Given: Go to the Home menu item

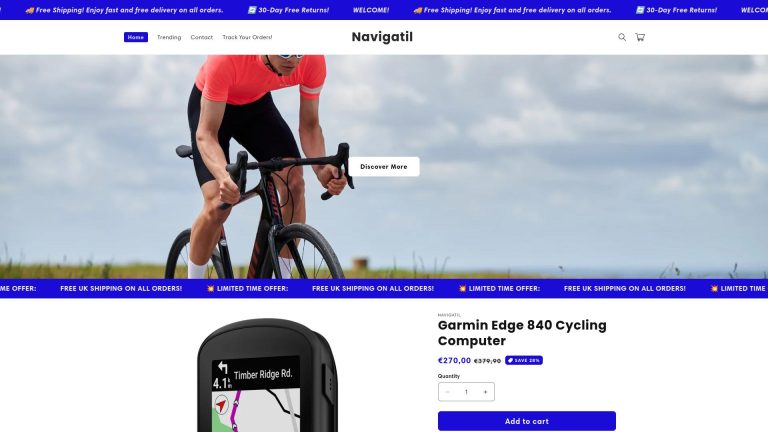Looking at the screenshot, I should point(136,37).
